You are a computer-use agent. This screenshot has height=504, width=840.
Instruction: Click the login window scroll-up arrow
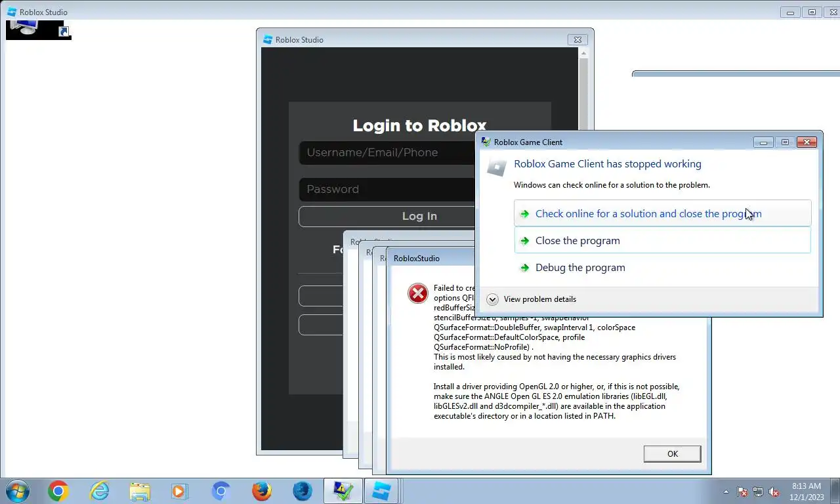click(x=583, y=53)
